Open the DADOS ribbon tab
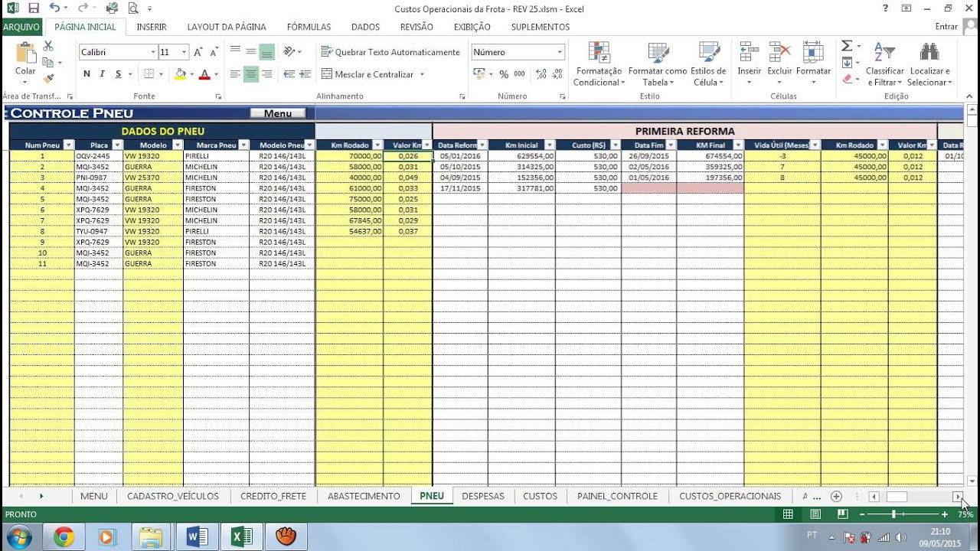The height and width of the screenshot is (551, 980). pos(365,27)
